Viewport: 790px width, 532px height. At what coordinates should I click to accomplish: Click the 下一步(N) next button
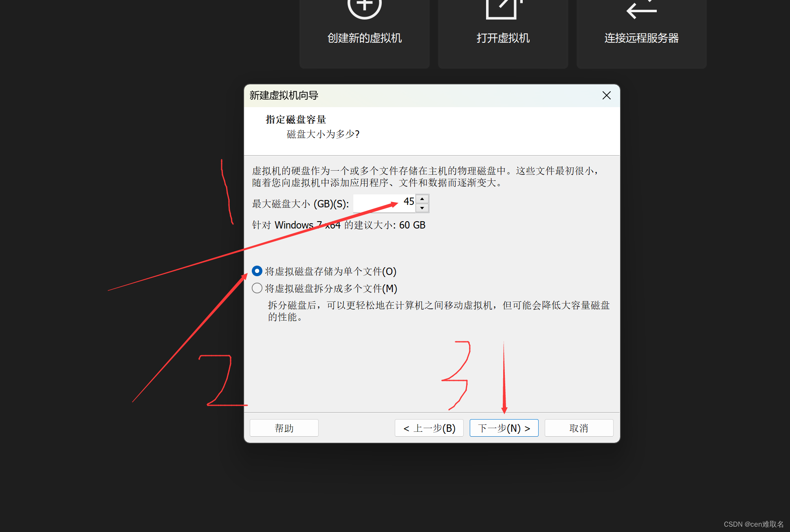pos(504,428)
